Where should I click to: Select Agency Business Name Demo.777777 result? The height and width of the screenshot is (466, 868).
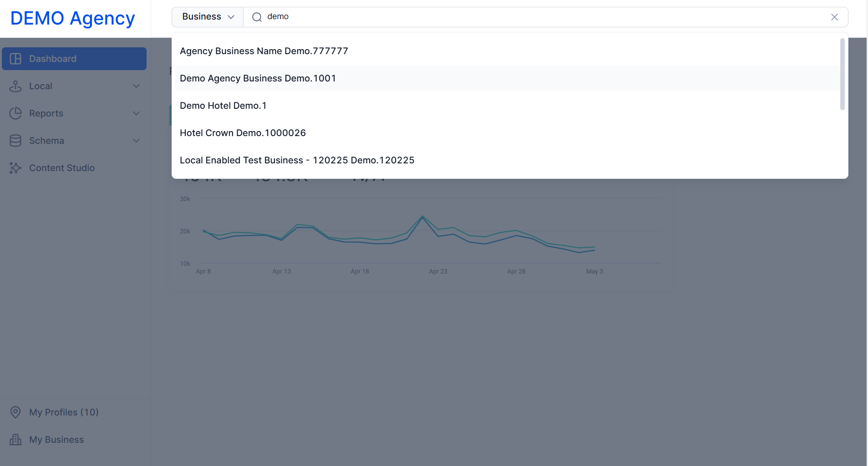(508, 51)
